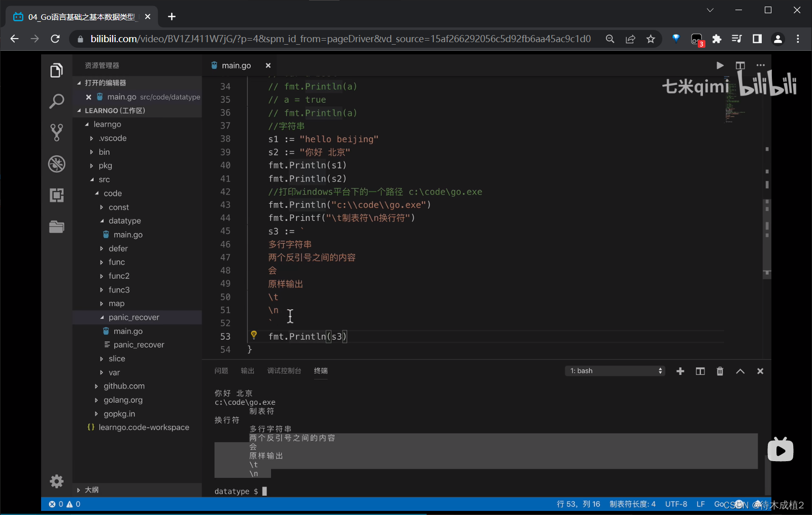
Task: Open the media control playlist icon
Action: [x=737, y=39]
